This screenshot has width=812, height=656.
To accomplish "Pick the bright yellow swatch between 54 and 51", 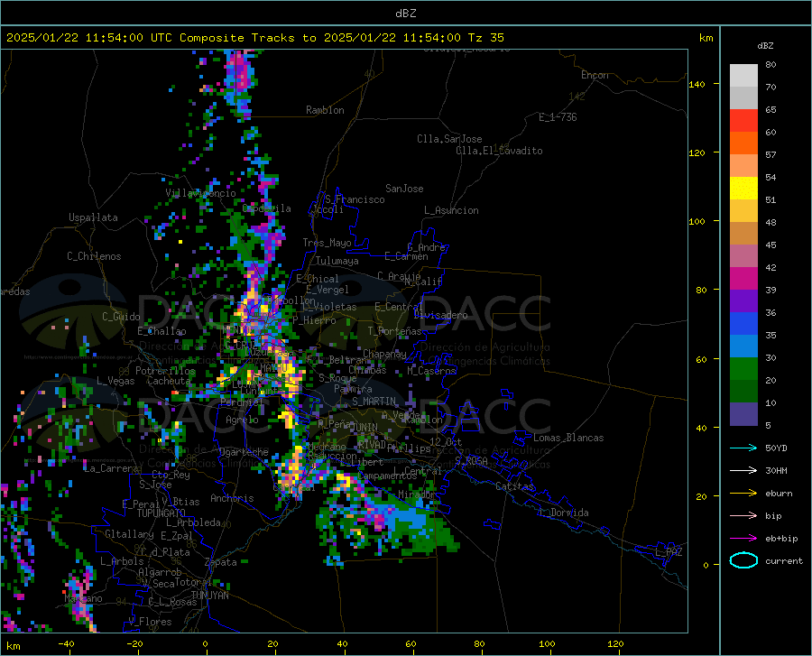I will [743, 189].
